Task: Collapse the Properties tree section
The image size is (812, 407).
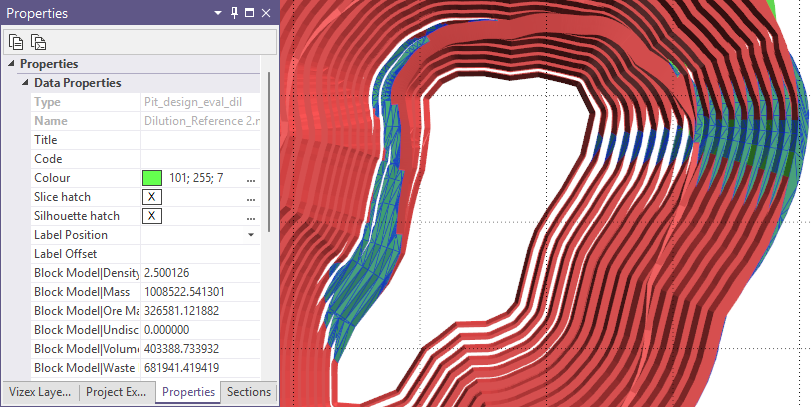Action: pyautogui.click(x=11, y=64)
